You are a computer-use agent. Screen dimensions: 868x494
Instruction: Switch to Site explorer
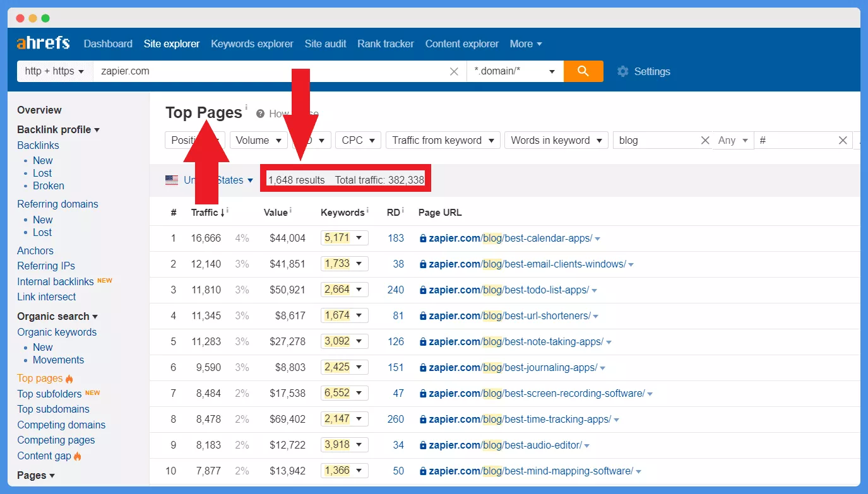point(172,44)
